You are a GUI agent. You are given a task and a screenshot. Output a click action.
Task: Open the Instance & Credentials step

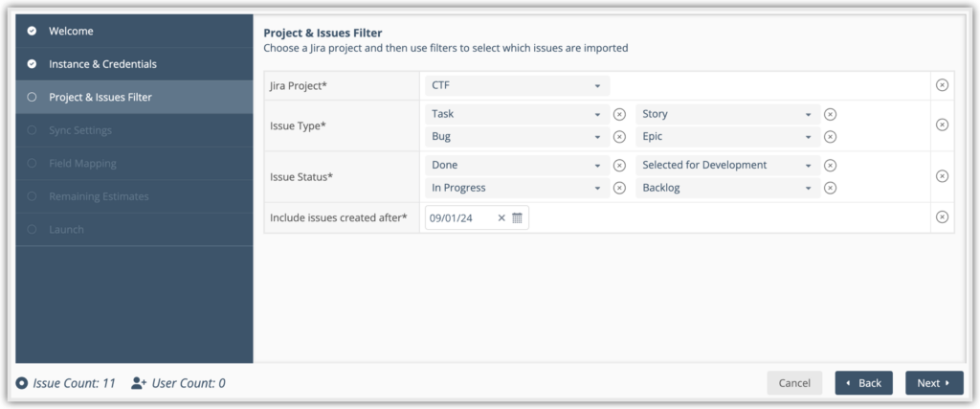tap(102, 64)
